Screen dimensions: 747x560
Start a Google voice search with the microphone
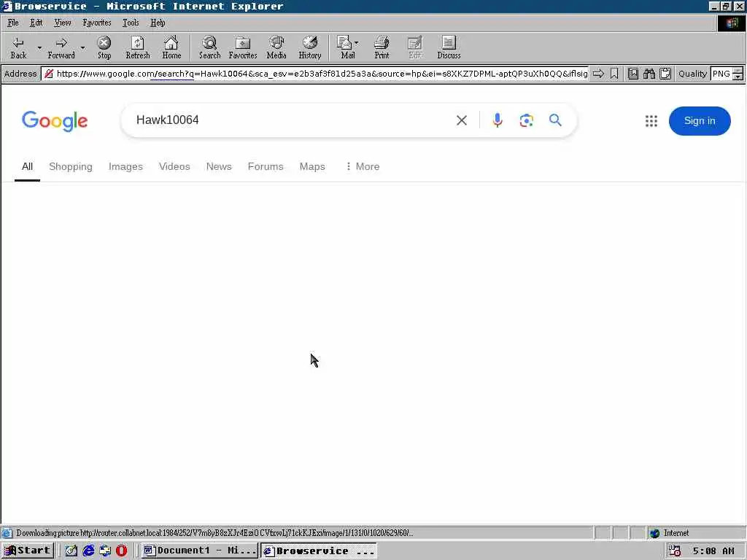498,120
